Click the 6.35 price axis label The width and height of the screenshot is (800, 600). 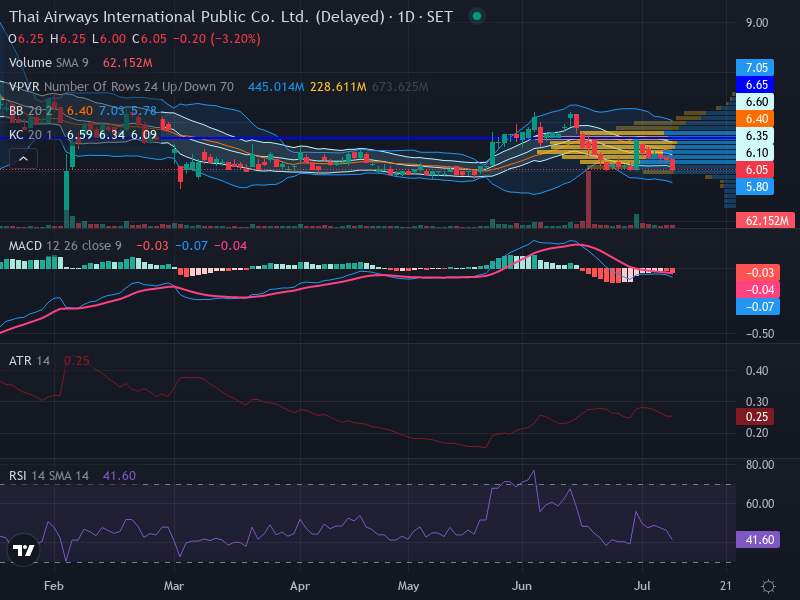(x=755, y=136)
